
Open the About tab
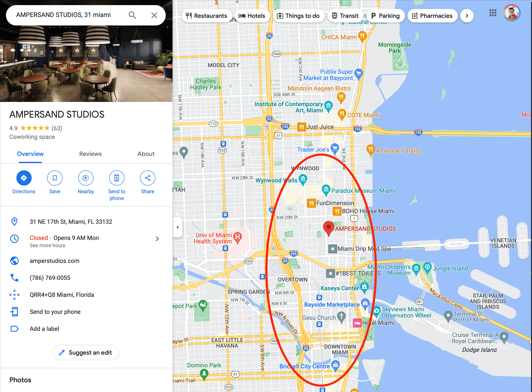click(146, 154)
